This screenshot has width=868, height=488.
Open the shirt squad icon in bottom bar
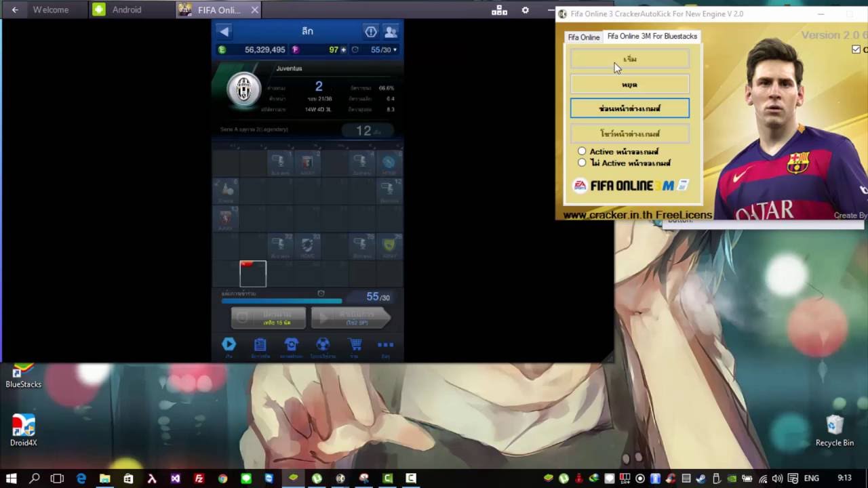coord(291,344)
